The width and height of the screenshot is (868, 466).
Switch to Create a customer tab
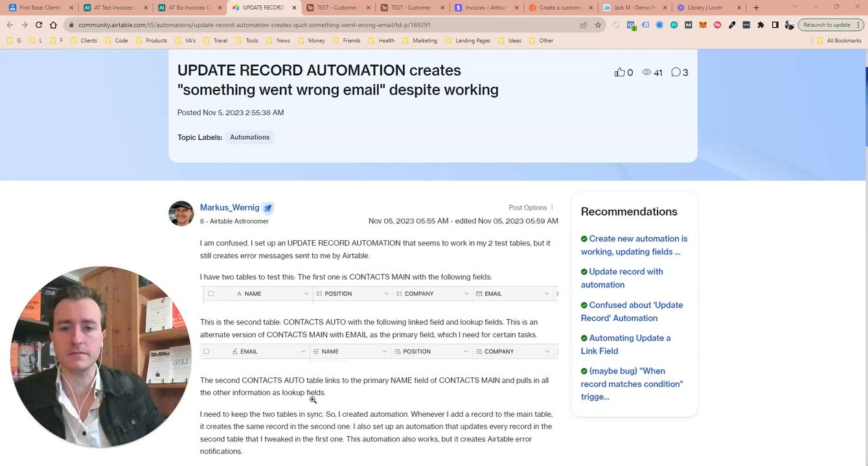click(x=561, y=8)
